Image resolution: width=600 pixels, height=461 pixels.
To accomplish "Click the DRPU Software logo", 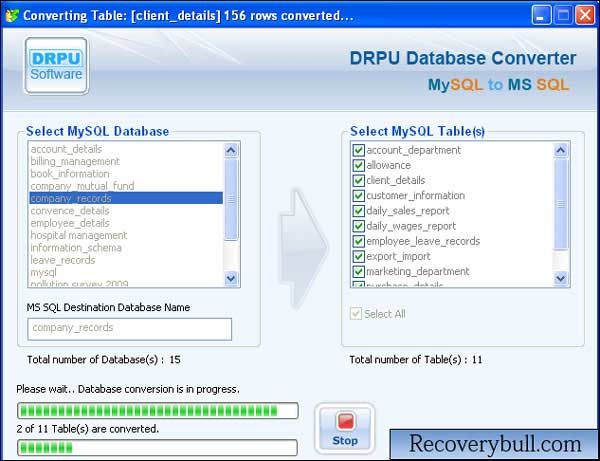I will click(x=56, y=66).
